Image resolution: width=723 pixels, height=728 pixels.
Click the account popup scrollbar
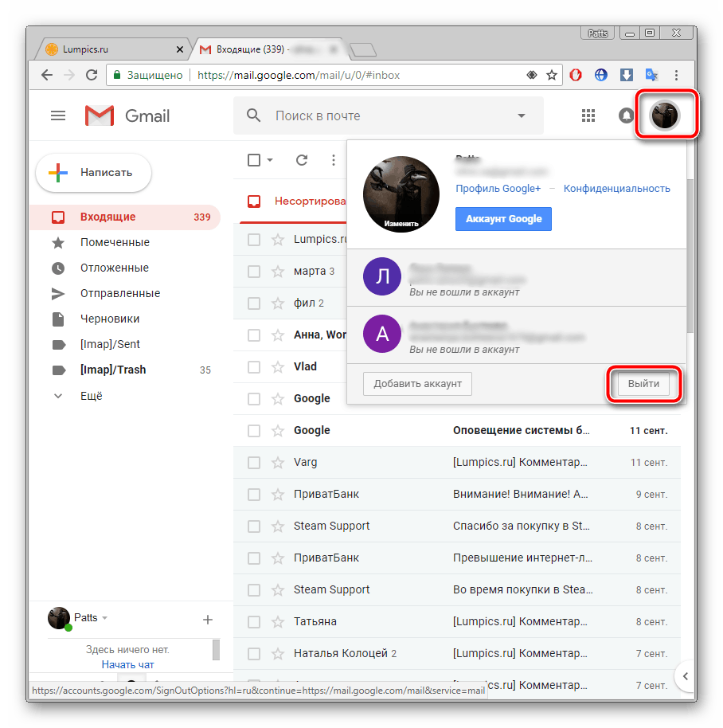690,256
